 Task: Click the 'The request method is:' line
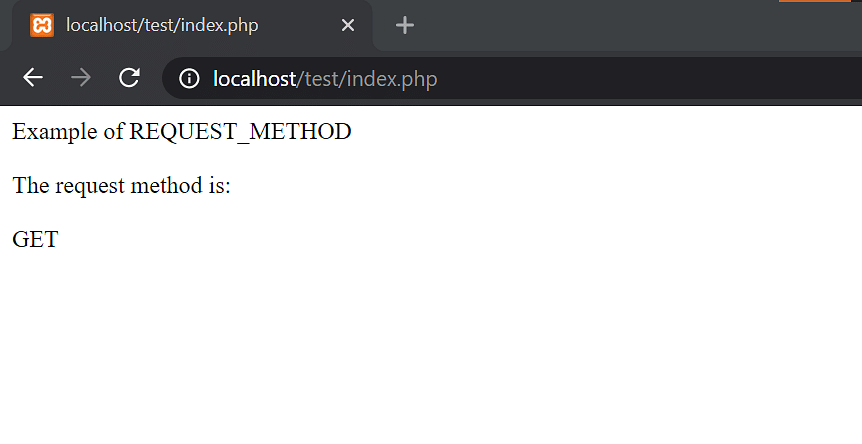click(x=121, y=185)
